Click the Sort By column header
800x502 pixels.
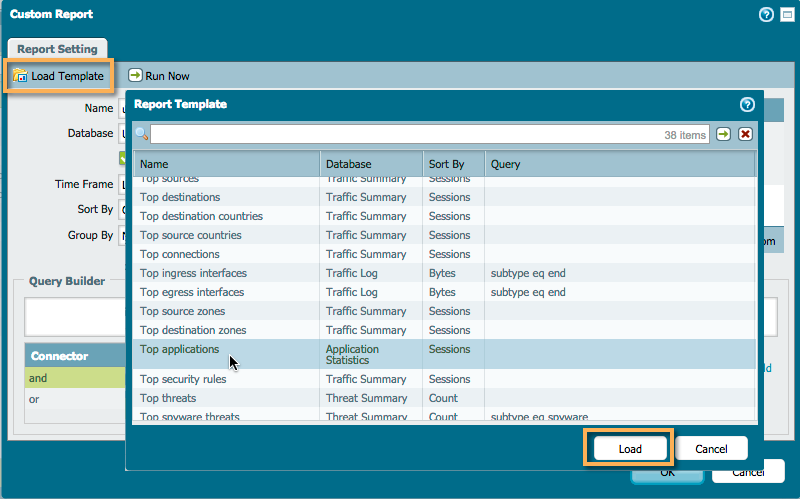point(453,164)
